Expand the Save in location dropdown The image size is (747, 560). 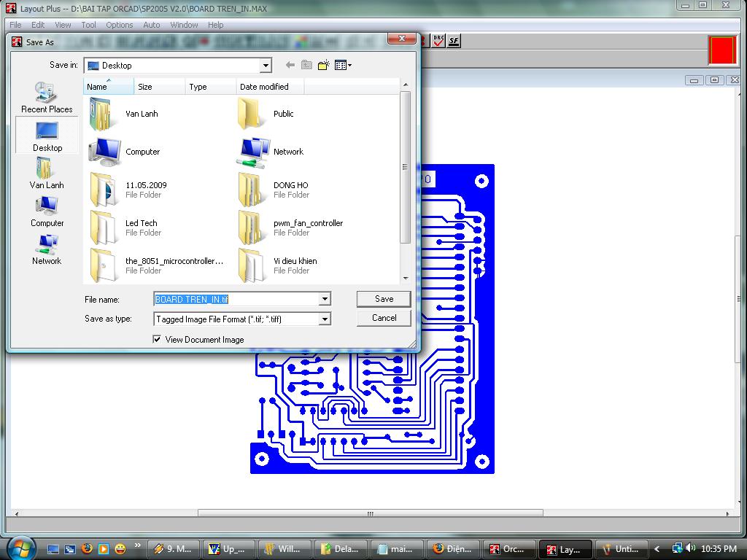click(x=266, y=66)
